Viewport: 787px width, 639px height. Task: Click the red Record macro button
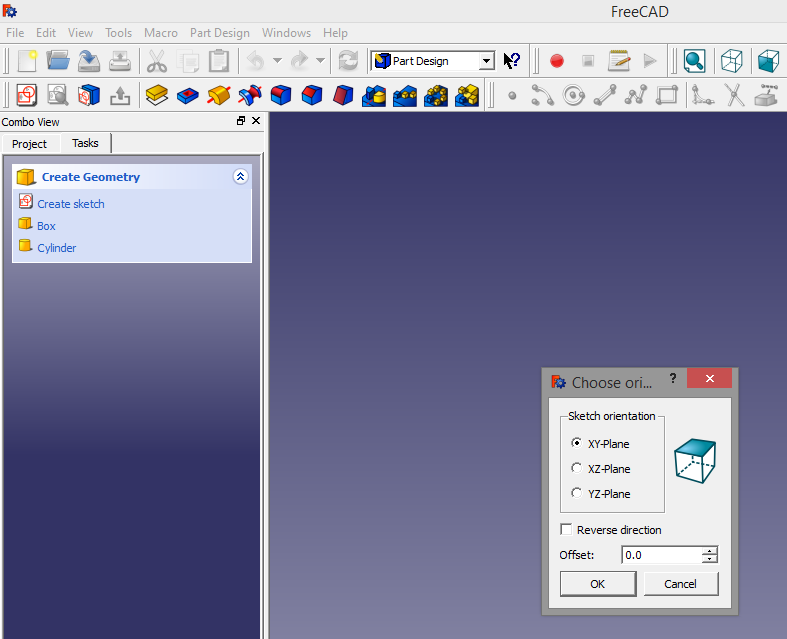pos(557,61)
